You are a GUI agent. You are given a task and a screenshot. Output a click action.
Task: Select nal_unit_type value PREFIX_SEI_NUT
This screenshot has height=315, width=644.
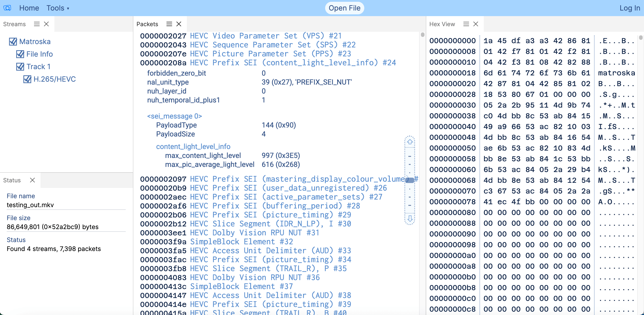307,82
